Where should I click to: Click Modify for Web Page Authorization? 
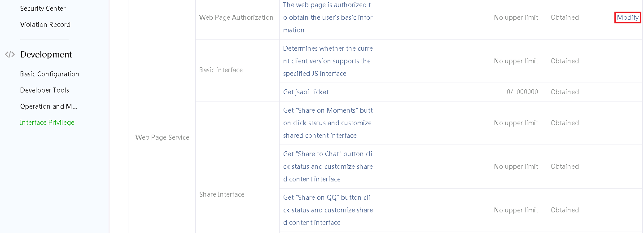(628, 18)
